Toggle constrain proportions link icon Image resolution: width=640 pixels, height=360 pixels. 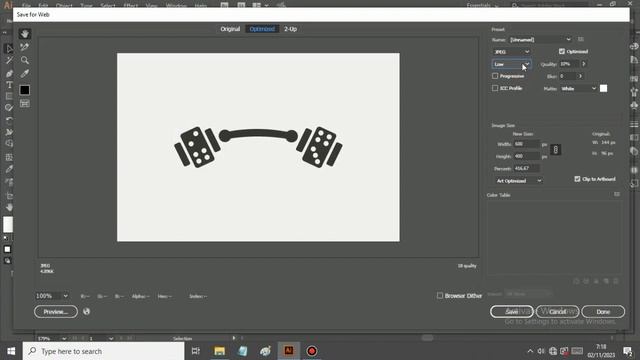coord(555,150)
